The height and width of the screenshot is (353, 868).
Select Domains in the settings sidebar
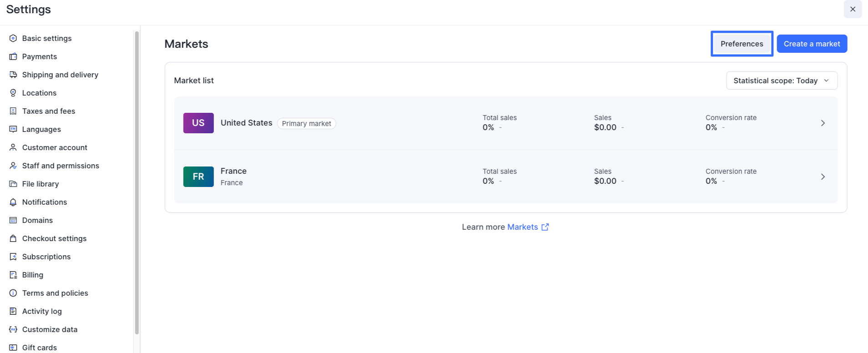click(37, 220)
